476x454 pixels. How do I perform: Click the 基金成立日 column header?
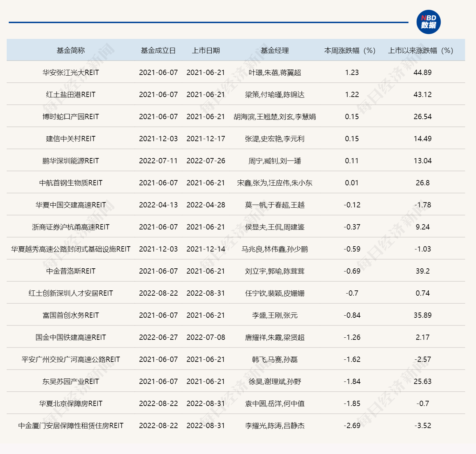pyautogui.click(x=158, y=50)
